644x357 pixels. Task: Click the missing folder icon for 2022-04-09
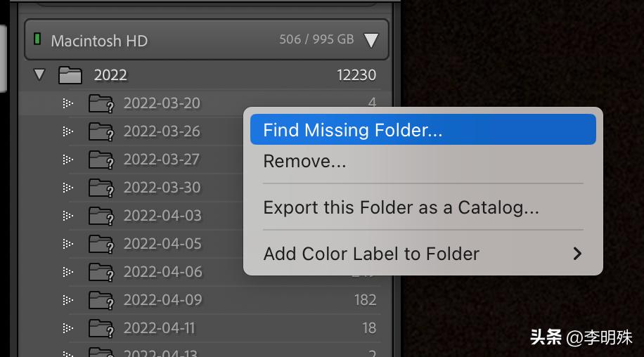coord(101,301)
